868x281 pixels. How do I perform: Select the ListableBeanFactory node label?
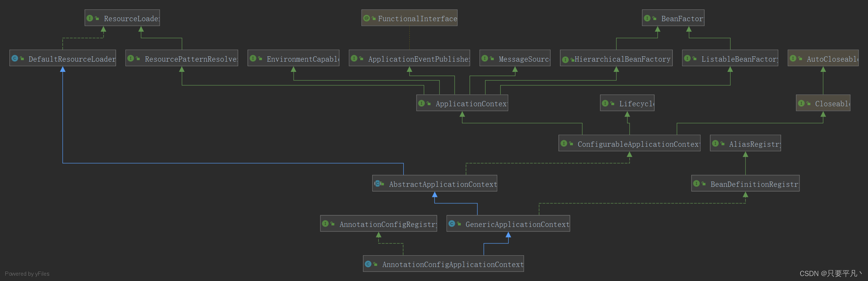point(740,59)
